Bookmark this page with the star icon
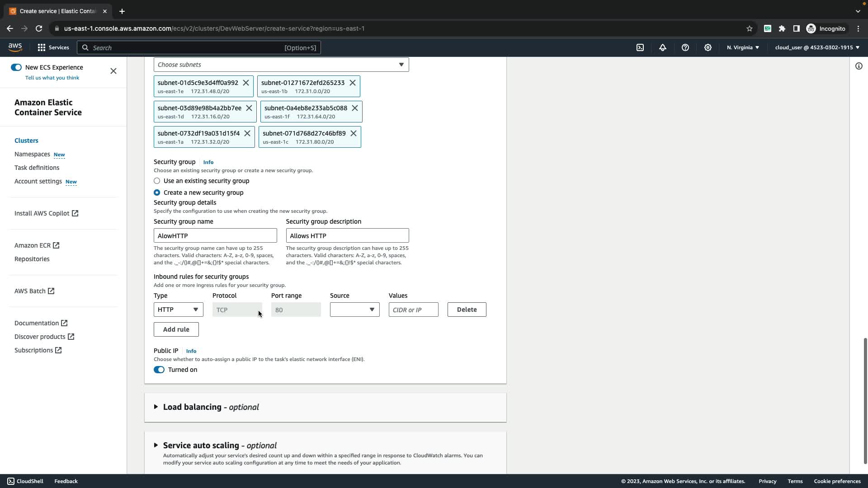Image resolution: width=868 pixels, height=488 pixels. [x=750, y=28]
